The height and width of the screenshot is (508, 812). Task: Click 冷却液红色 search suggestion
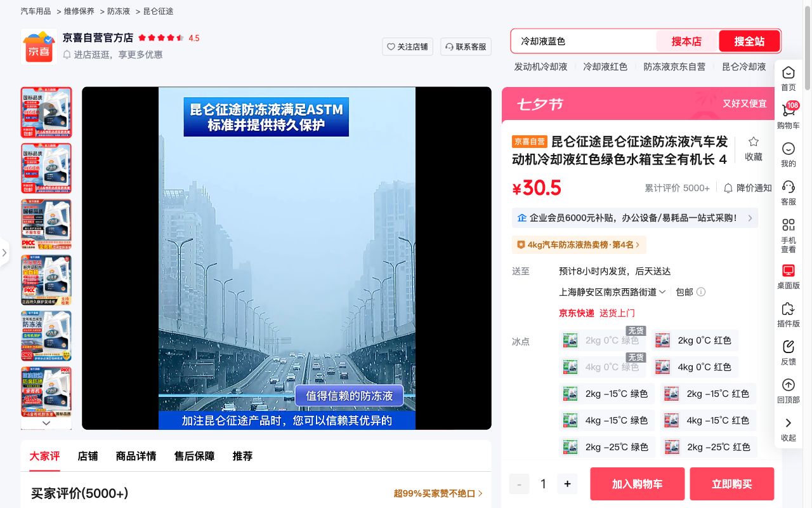click(605, 67)
